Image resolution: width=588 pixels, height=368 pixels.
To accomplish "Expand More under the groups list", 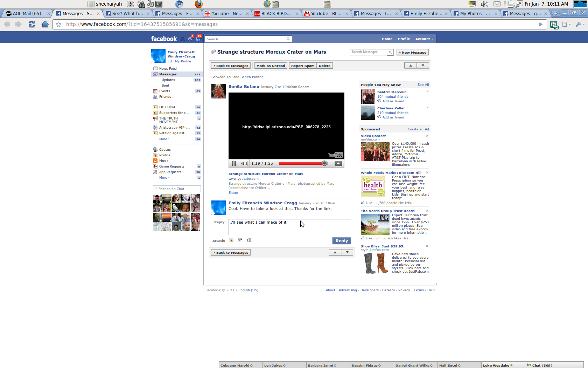I will [x=164, y=139].
